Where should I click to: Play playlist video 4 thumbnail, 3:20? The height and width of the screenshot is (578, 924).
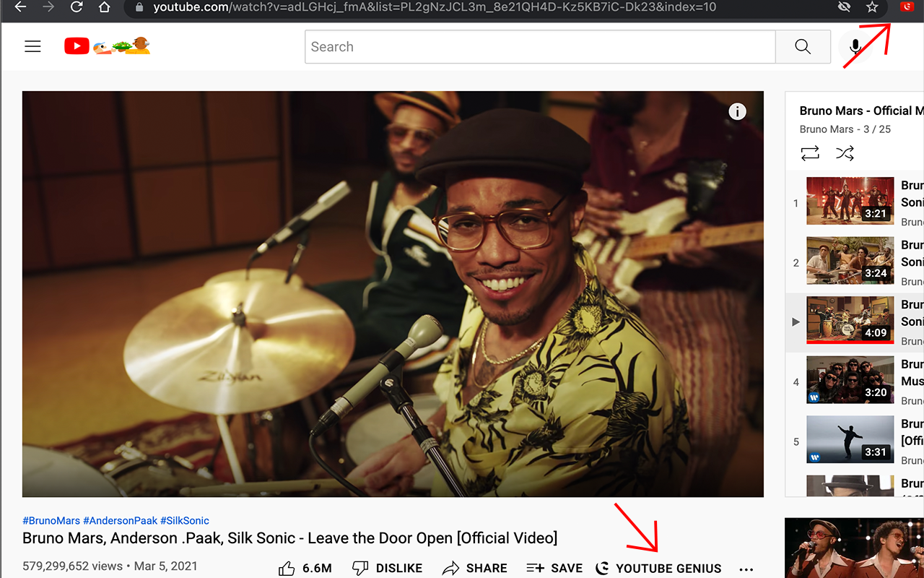click(x=850, y=380)
